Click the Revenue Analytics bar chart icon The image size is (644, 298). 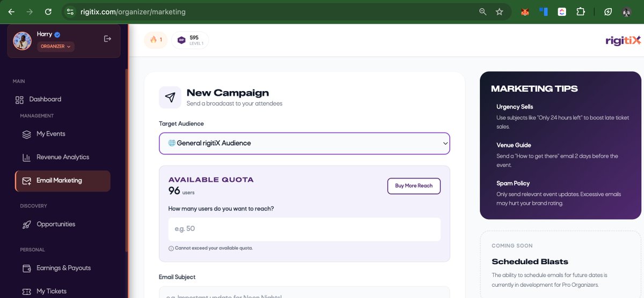coord(26,158)
